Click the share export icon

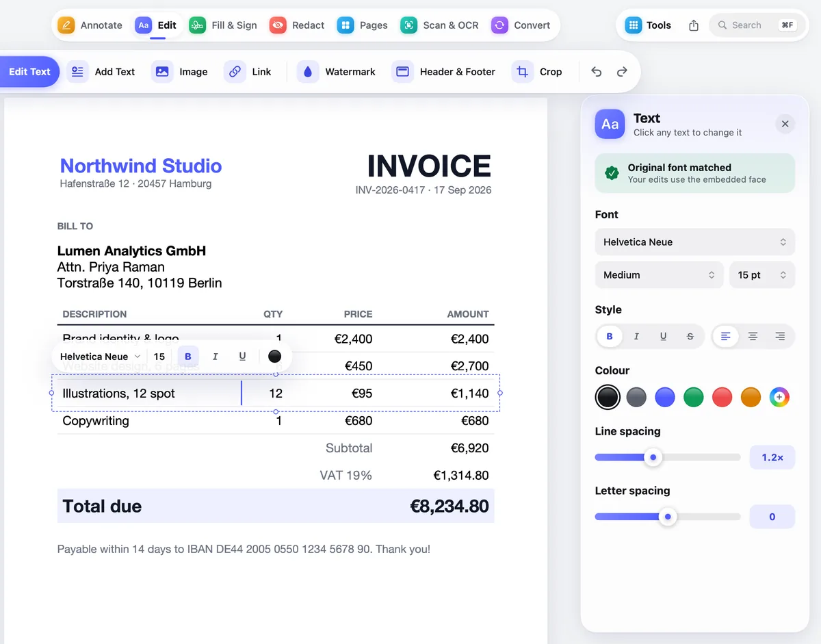[694, 25]
